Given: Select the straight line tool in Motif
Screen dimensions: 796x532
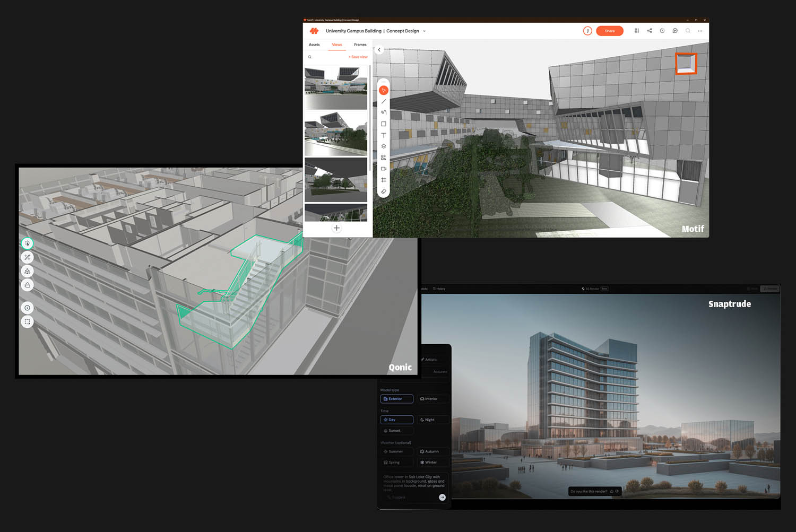Looking at the screenshot, I should [x=384, y=101].
